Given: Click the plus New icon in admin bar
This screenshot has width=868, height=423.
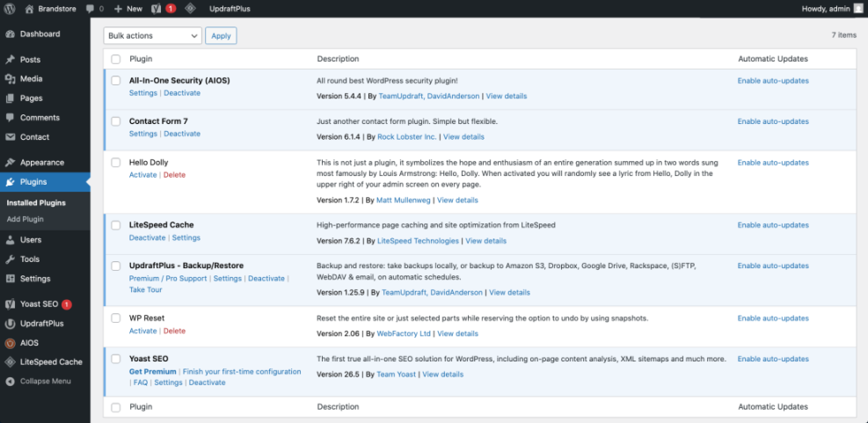Looking at the screenshot, I should click(x=118, y=9).
